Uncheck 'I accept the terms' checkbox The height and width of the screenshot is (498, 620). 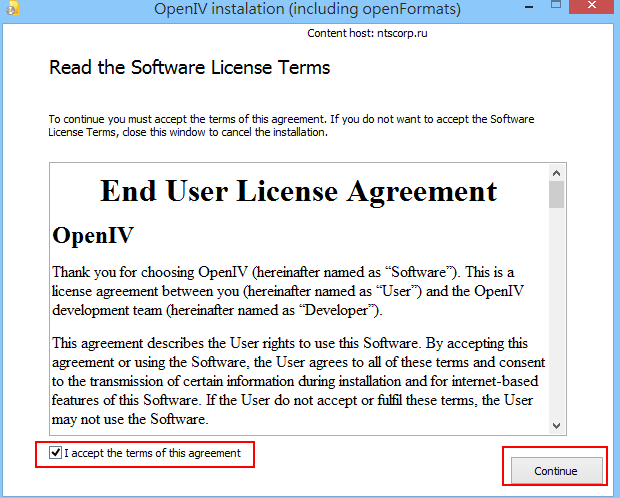point(55,453)
